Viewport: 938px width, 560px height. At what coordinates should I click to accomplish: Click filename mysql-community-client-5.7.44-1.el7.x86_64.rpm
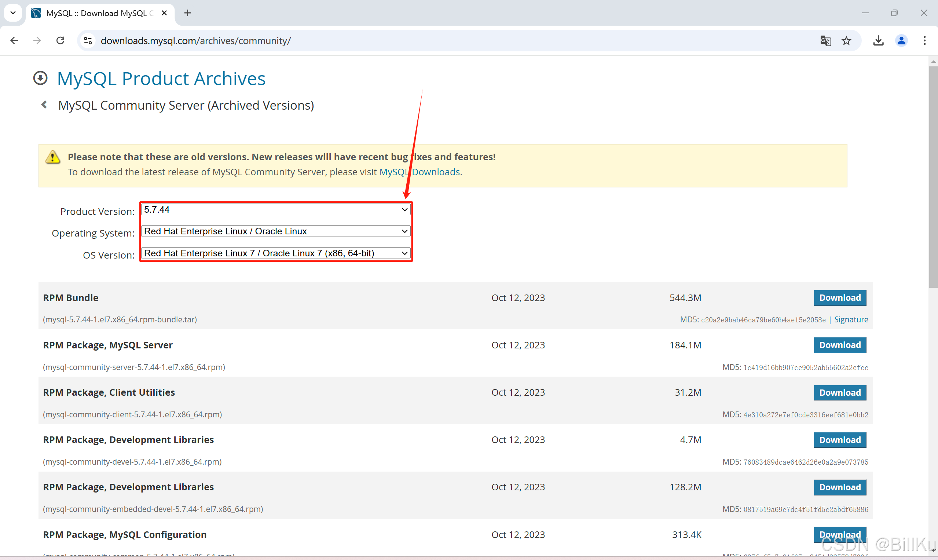[x=132, y=414]
